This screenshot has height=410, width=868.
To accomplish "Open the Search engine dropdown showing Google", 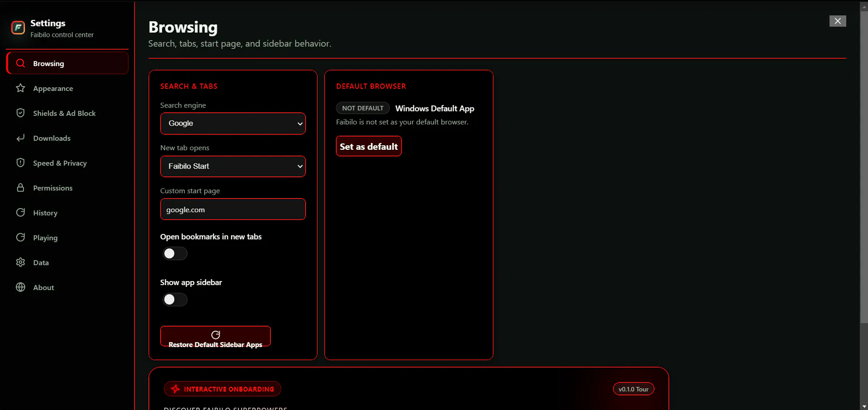I will click(x=233, y=124).
